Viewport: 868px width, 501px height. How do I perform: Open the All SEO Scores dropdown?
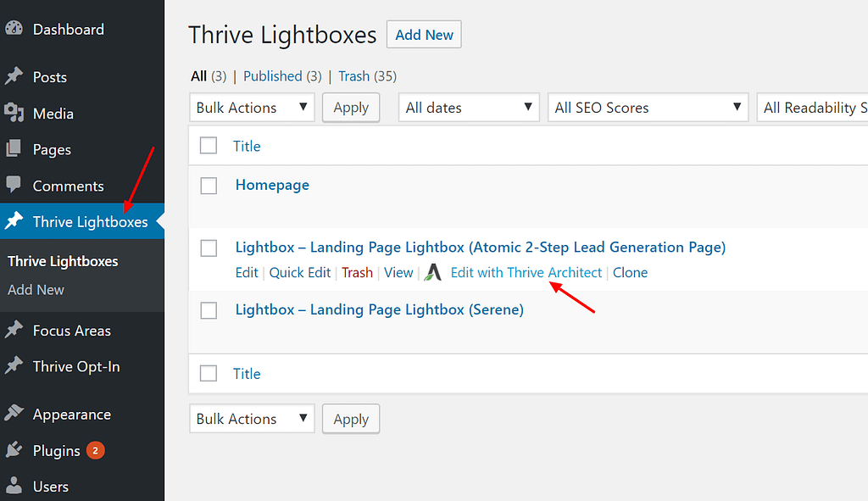[x=648, y=108]
